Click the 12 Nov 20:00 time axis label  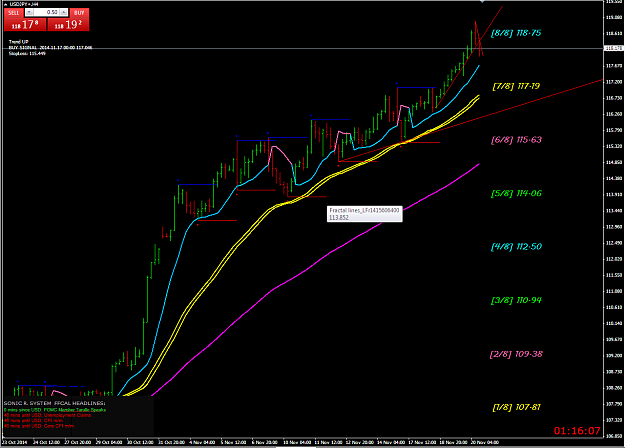pos(360,442)
